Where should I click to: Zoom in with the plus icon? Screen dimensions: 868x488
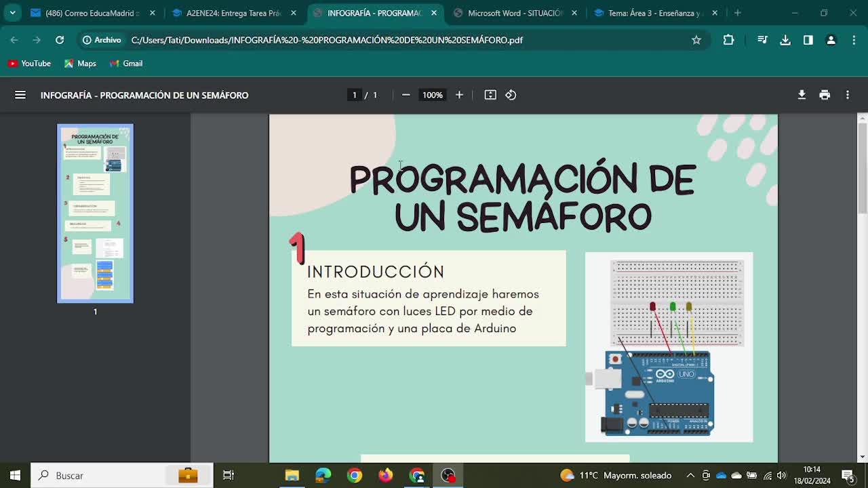pyautogui.click(x=459, y=95)
